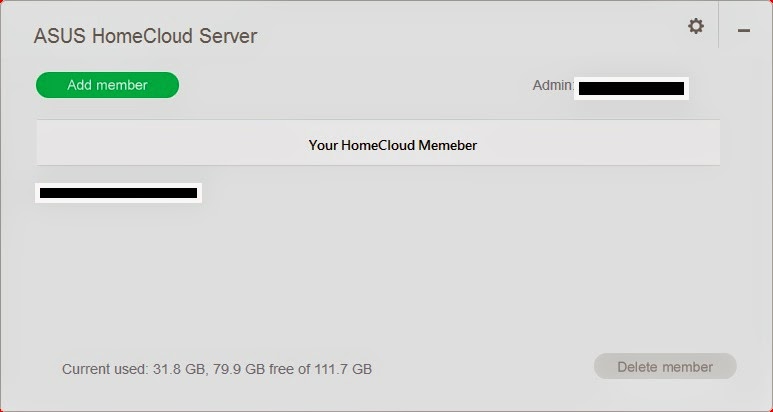Click the word Your in member header
Viewport: 773px width, 412px height.
point(323,145)
